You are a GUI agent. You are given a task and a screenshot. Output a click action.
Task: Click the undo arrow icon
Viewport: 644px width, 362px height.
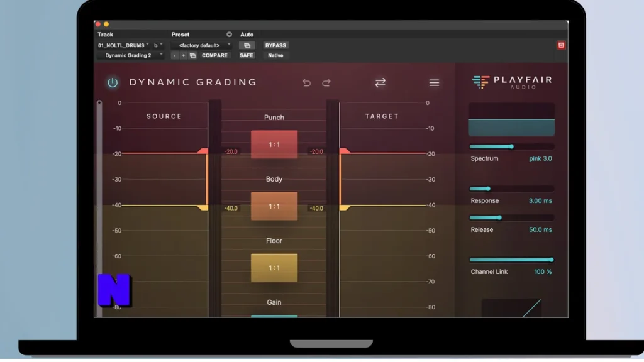pos(306,82)
